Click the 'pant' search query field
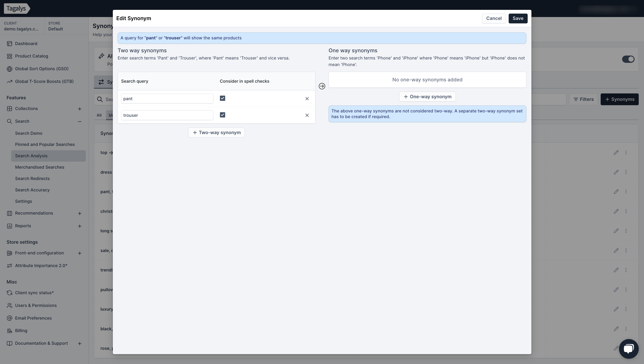The width and height of the screenshot is (644, 364). coord(167,98)
